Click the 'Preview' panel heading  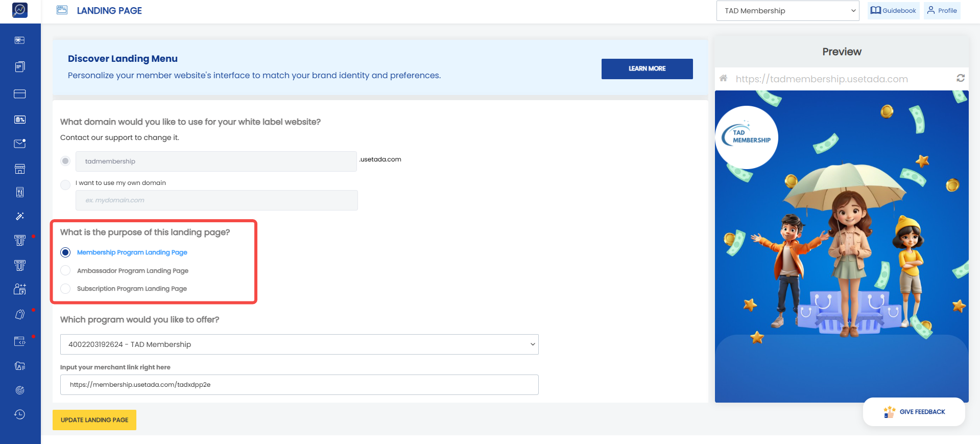(842, 52)
